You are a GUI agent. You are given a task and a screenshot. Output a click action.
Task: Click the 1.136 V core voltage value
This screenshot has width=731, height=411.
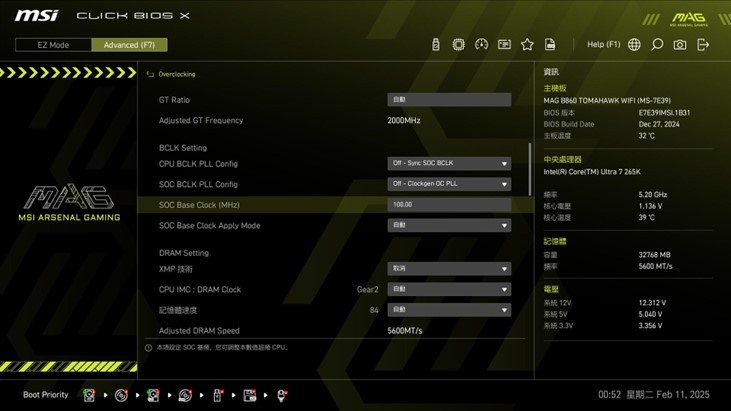[650, 206]
